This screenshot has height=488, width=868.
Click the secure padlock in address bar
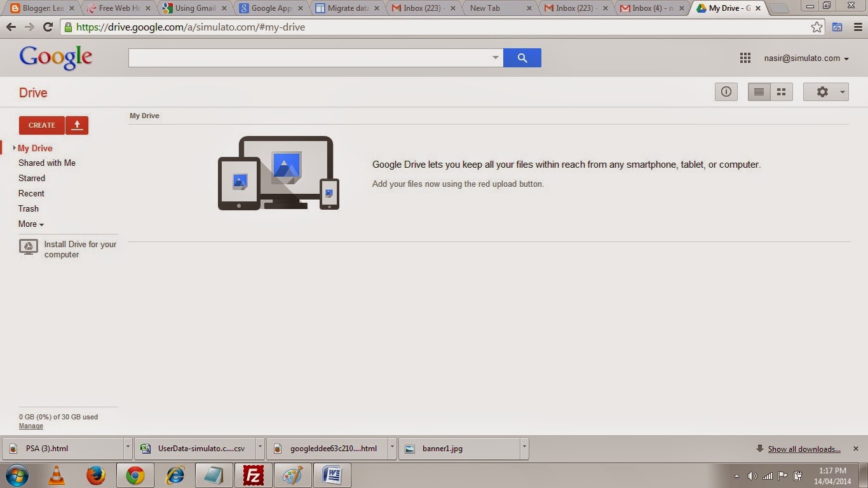(68, 27)
